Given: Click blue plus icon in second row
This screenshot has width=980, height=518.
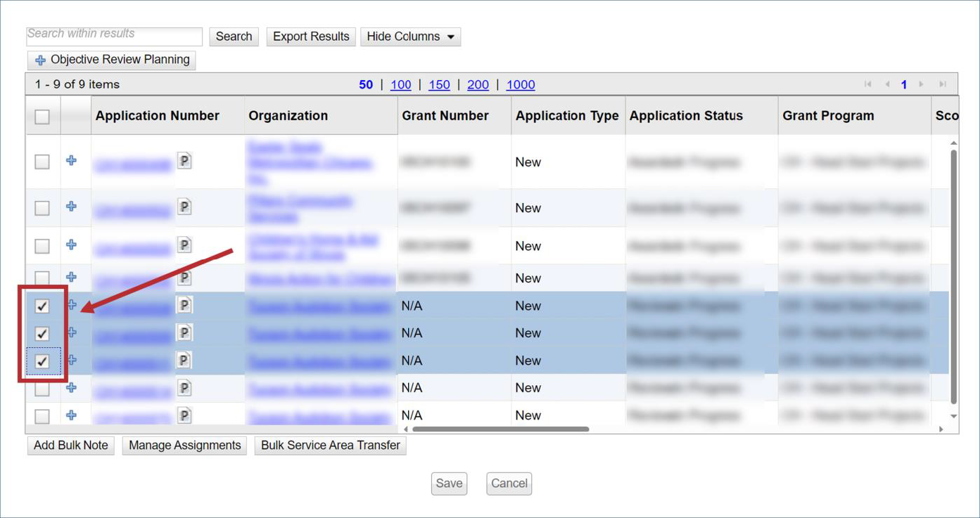Looking at the screenshot, I should (71, 207).
